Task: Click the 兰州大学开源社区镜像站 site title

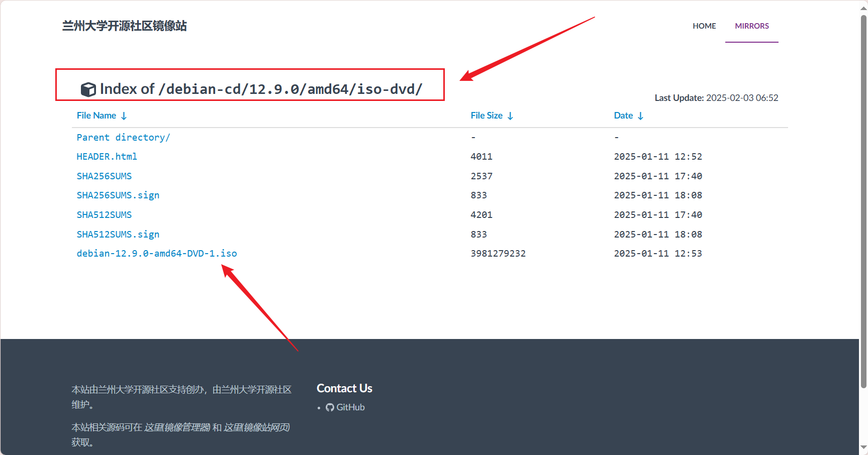Action: point(124,26)
